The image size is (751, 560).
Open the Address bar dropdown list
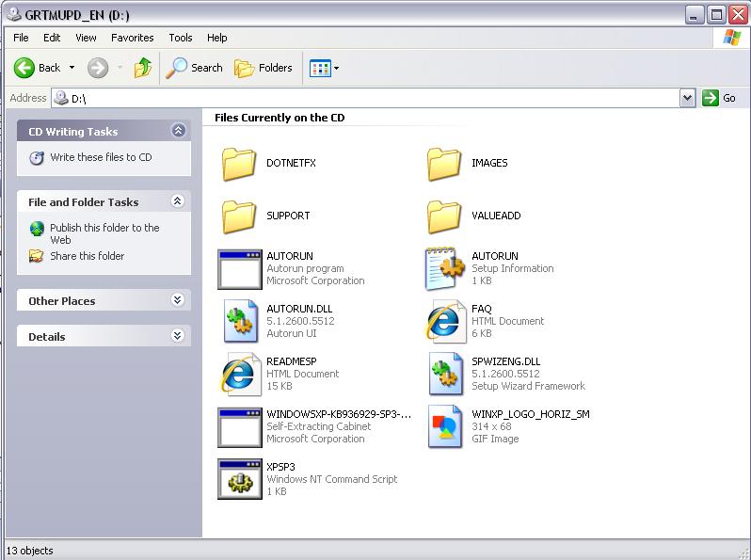click(x=687, y=98)
